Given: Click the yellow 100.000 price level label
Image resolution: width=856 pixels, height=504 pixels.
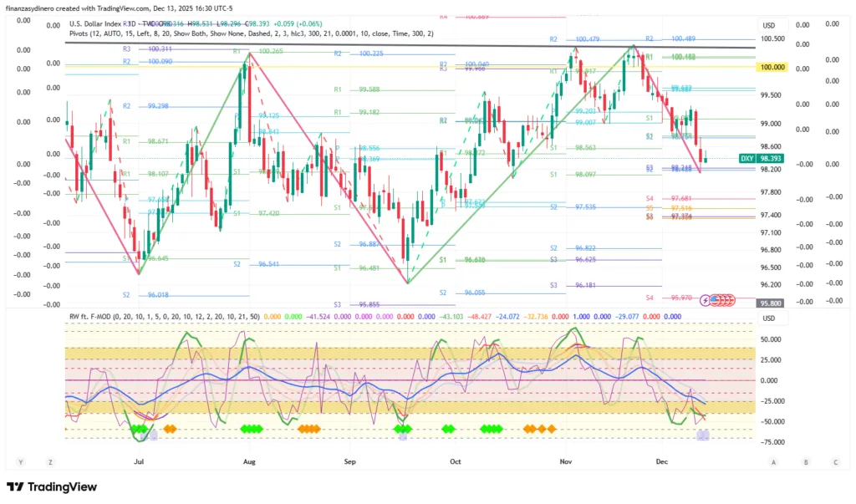Looking at the screenshot, I should point(772,67).
